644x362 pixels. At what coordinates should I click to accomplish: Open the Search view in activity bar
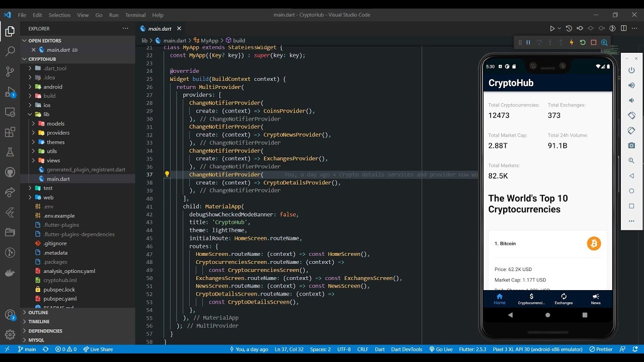click(x=10, y=51)
